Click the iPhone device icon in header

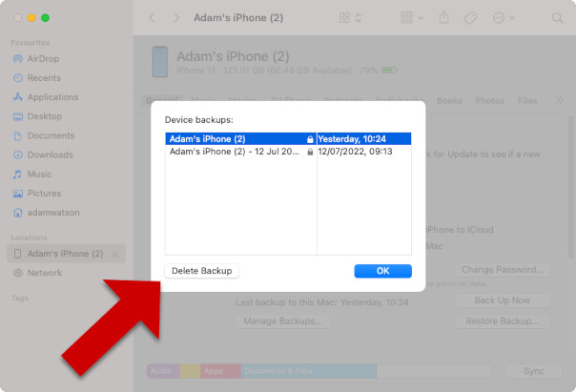coord(160,62)
